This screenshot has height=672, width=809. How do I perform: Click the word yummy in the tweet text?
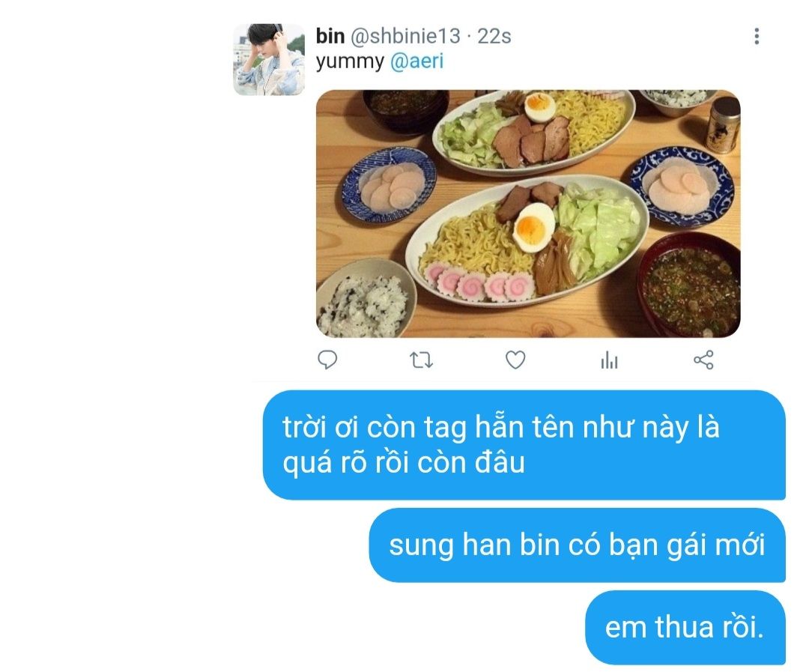pos(350,62)
